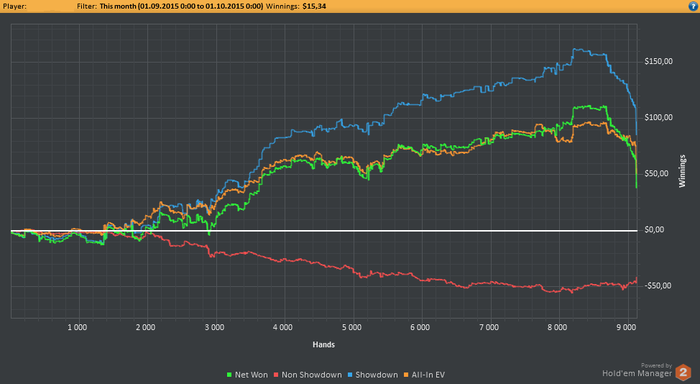The image size is (700, 384).
Task: Toggle the Non Showdown legend entry
Action: coord(308,375)
